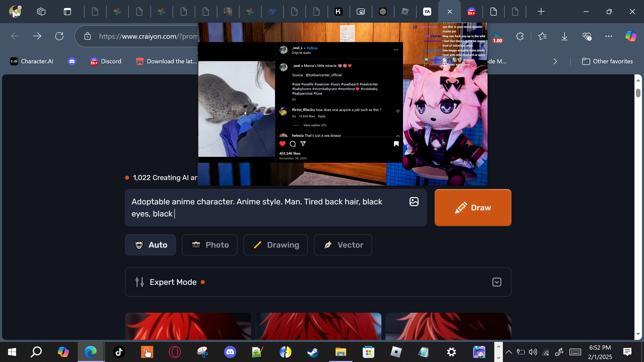
Task: Click the heart like icon on the post
Action: [283, 144]
